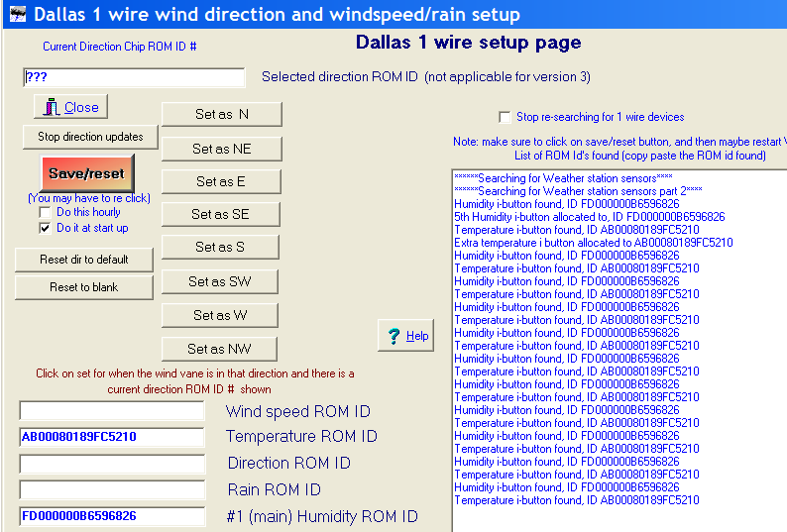
Task: Open Help with the question mark icon
Action: click(406, 335)
